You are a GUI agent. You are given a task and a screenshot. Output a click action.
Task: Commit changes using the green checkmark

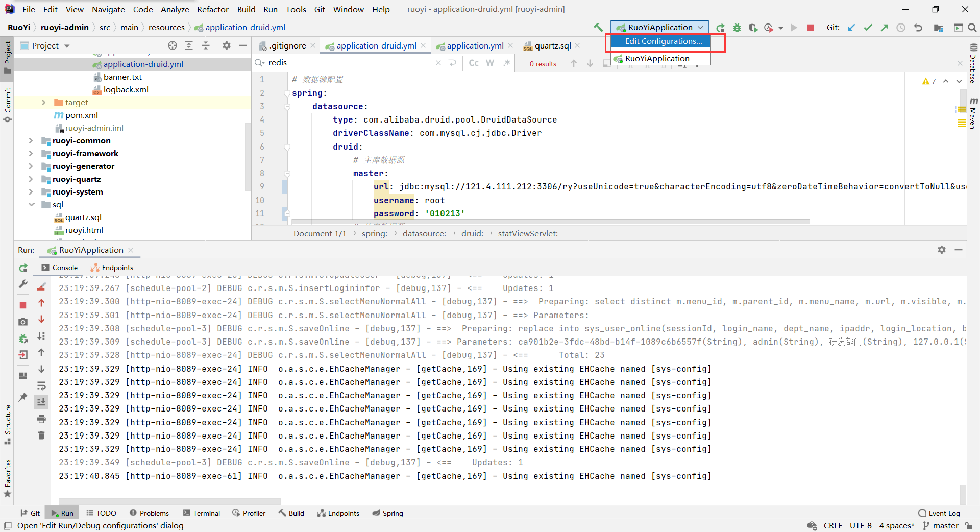tap(868, 28)
